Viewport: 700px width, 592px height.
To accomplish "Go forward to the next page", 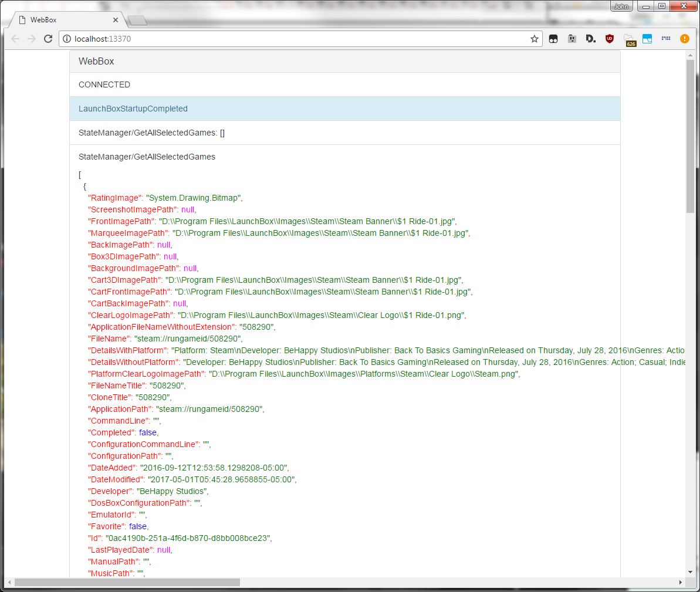I will tap(31, 39).
